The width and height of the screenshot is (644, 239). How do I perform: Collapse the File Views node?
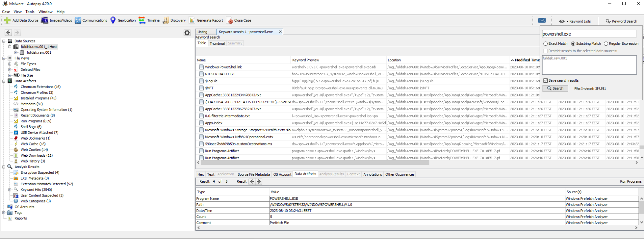[4, 58]
